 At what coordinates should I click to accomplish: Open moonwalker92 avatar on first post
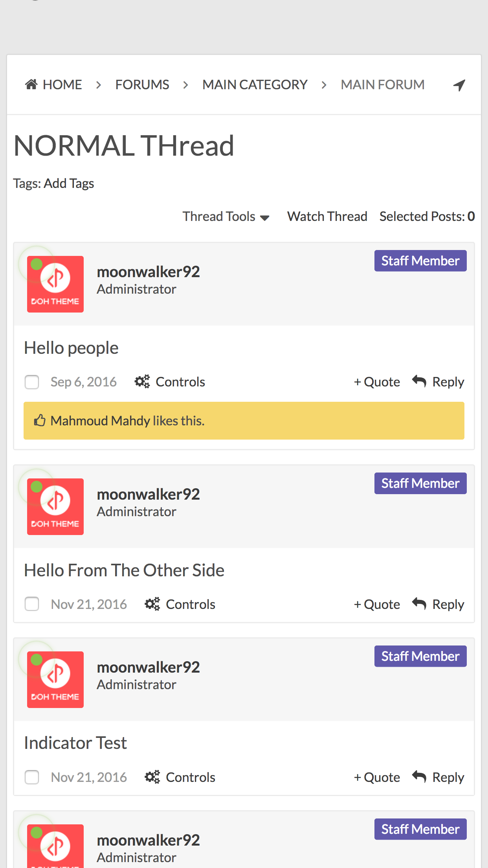55,284
